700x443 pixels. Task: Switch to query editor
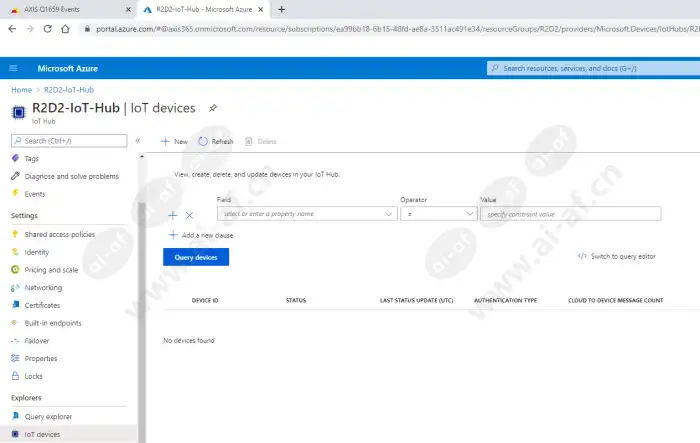click(617, 256)
